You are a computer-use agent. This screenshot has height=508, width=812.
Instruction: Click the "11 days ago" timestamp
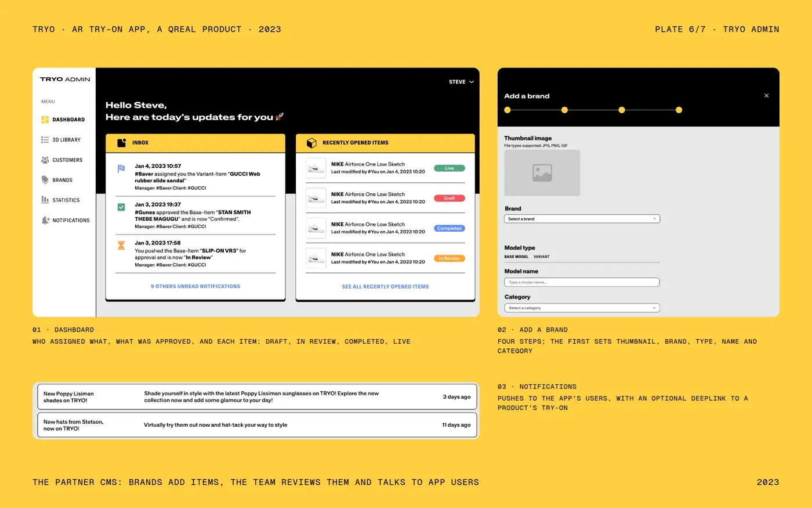point(456,425)
